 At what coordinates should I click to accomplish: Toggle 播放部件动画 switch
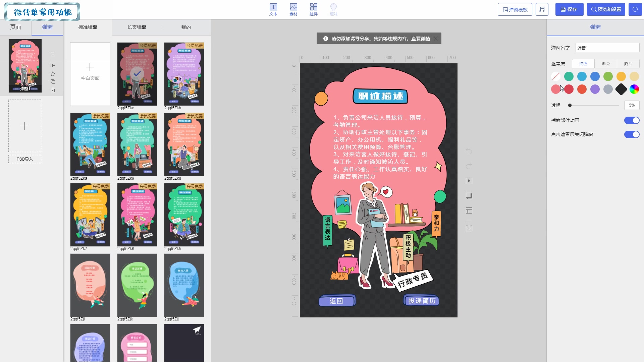pos(632,120)
